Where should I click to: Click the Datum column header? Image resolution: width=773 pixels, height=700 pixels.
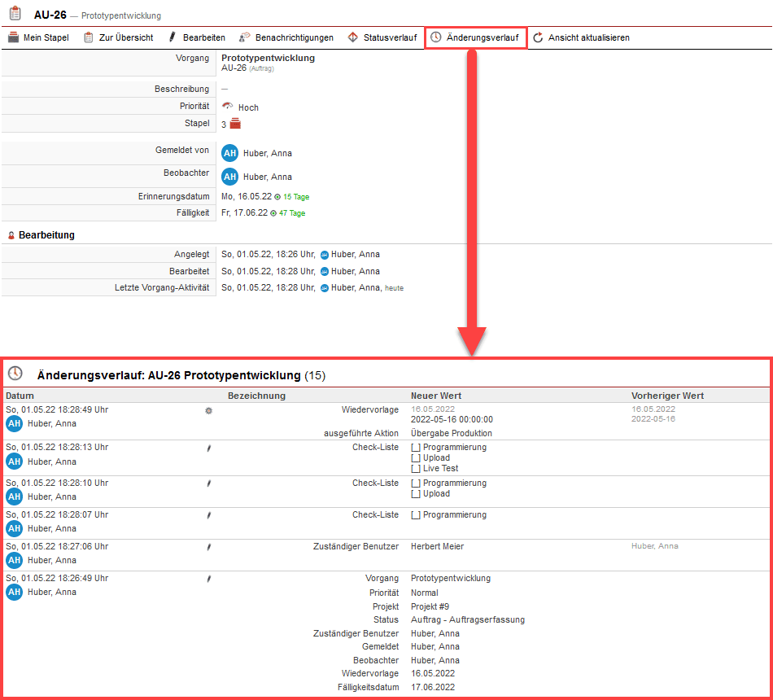point(20,396)
